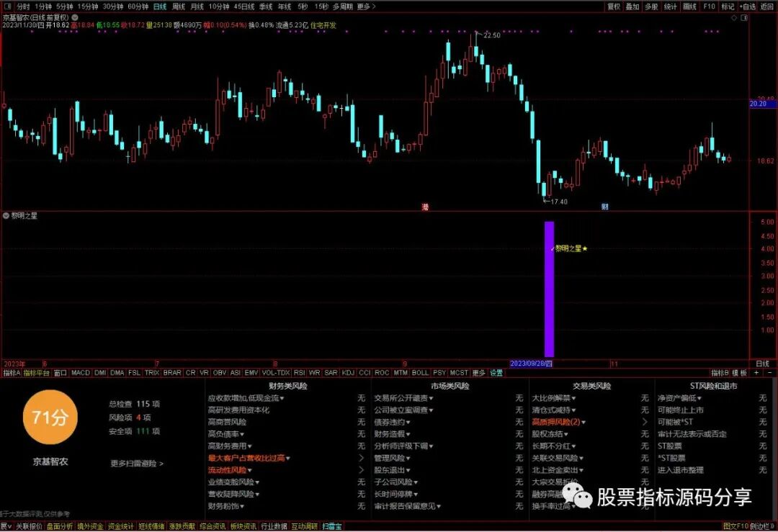Click the 画线 drawing button
The height and width of the screenshot is (532, 778).
coord(689,6)
